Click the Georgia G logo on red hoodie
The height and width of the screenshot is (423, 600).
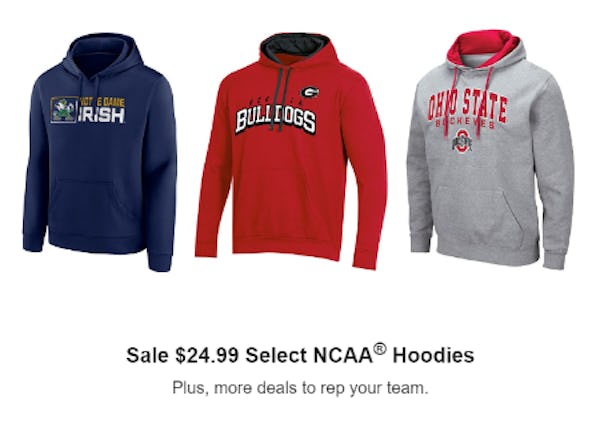point(310,92)
